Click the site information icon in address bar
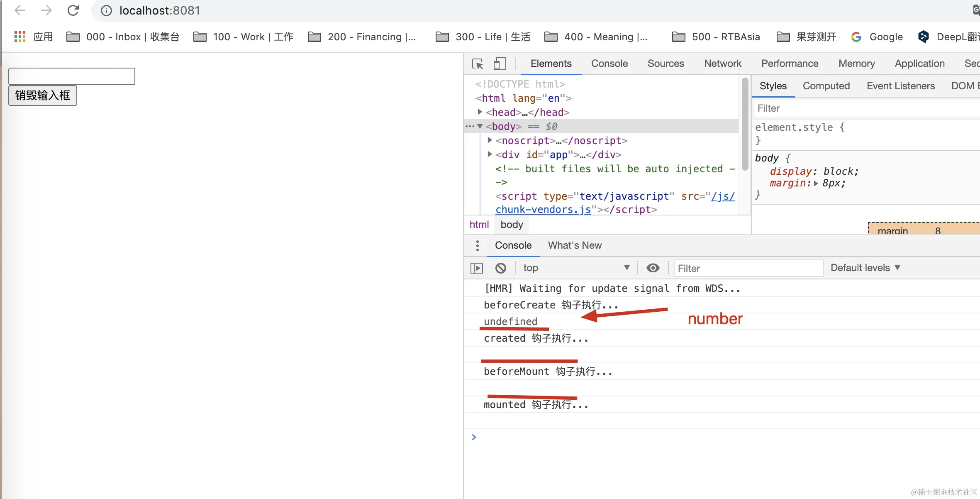This screenshot has width=980, height=499. (x=107, y=10)
